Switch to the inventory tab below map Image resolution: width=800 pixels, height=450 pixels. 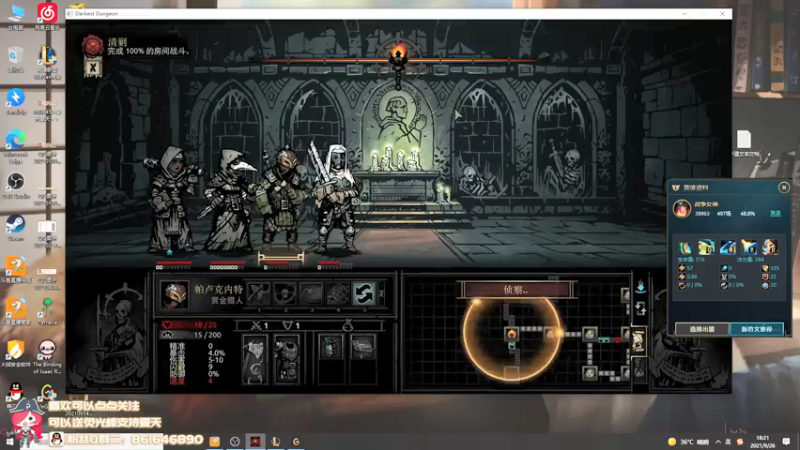click(x=639, y=368)
